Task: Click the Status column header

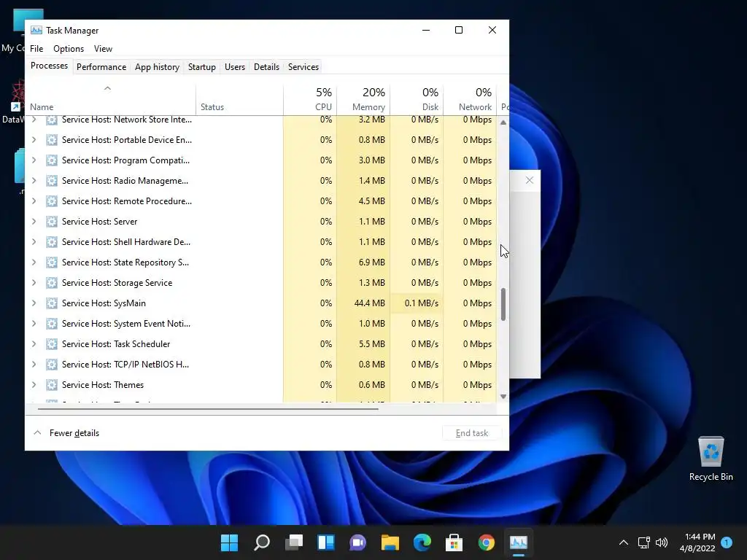Action: coord(239,99)
